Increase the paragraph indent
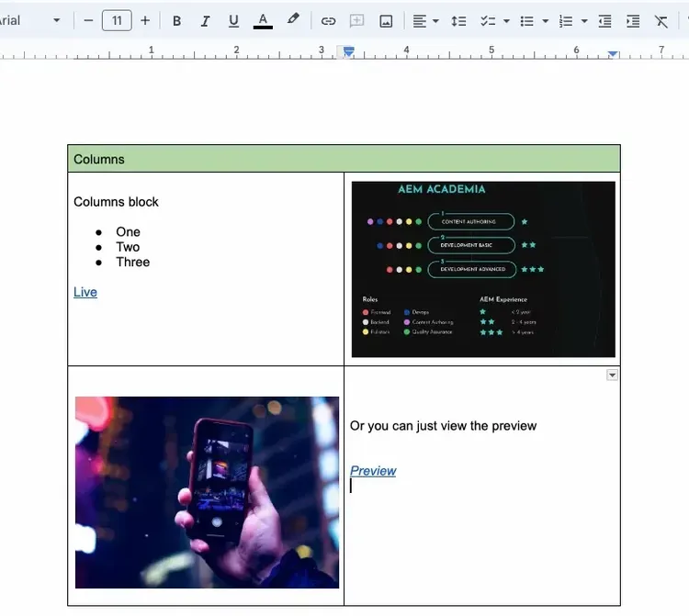 [x=633, y=20]
